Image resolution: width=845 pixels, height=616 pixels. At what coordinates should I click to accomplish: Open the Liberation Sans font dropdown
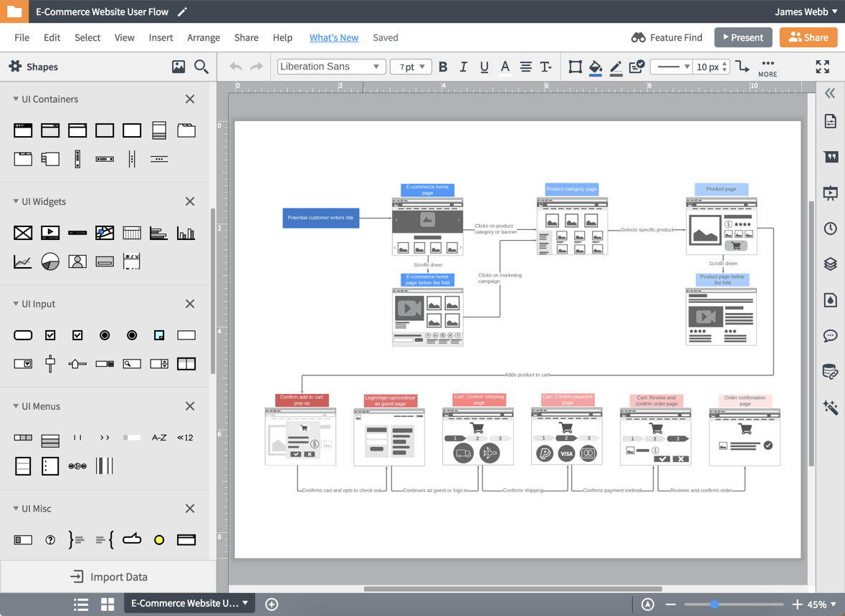[330, 66]
